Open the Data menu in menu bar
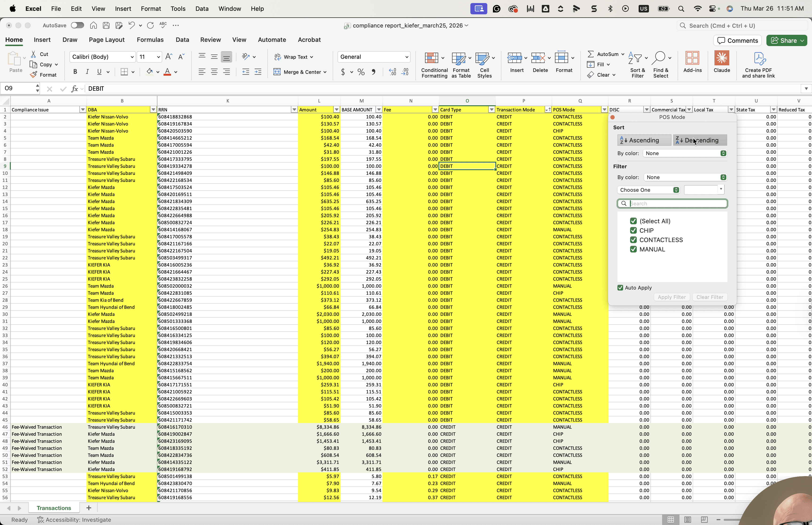 202,9
